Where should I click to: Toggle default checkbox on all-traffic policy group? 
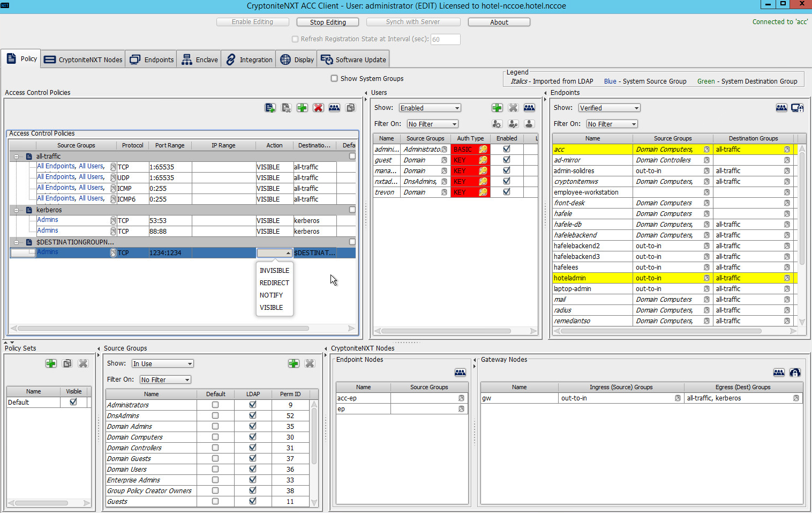coord(352,156)
